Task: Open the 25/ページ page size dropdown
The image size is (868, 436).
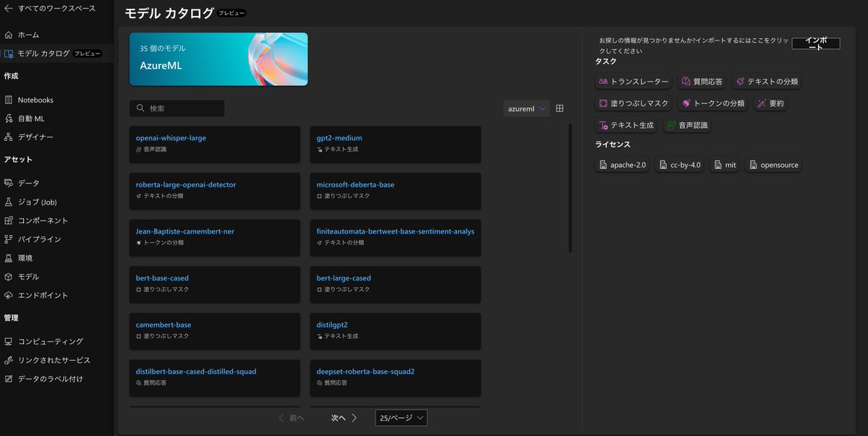Action: point(401,418)
